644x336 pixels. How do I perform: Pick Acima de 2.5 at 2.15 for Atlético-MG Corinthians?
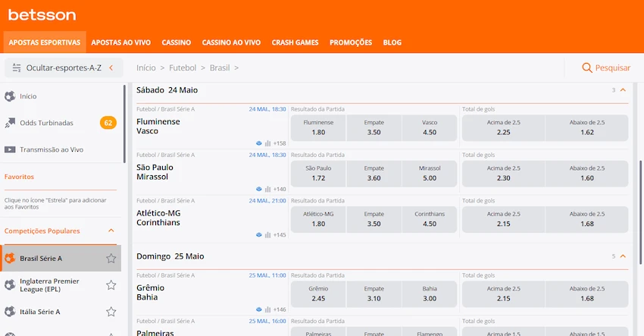click(x=504, y=219)
